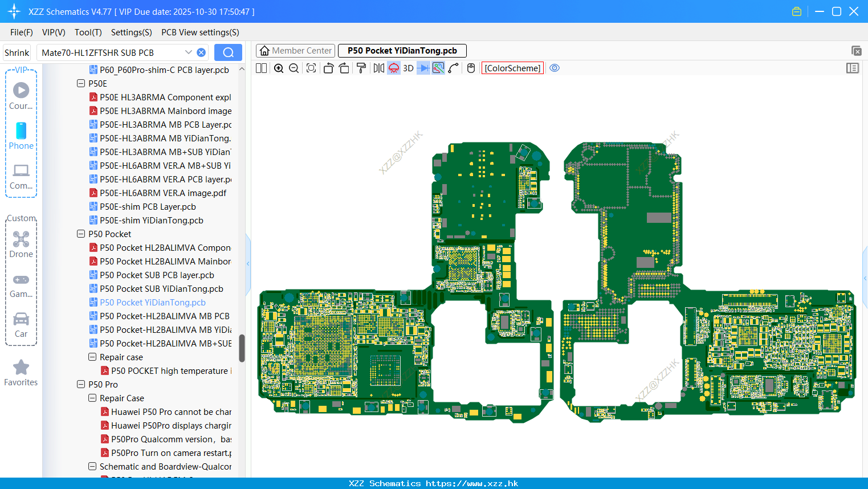Zoom out of the PCB view
This screenshot has width=868, height=489.
pyautogui.click(x=294, y=68)
